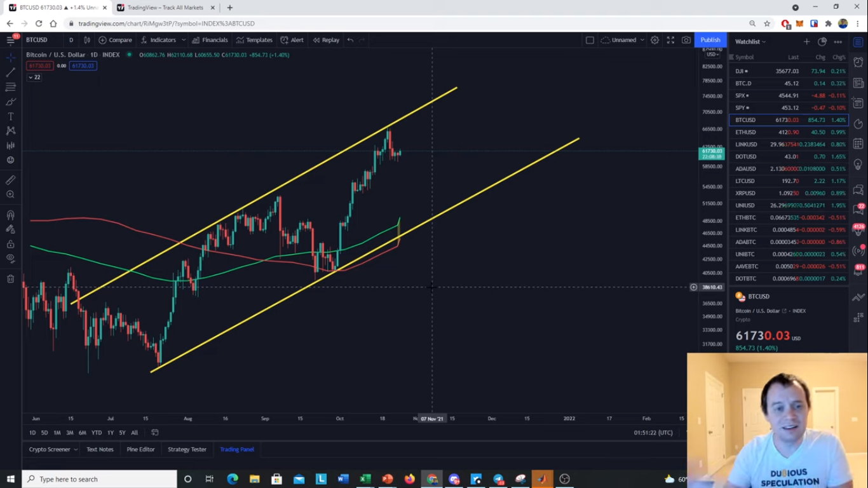The height and width of the screenshot is (488, 868).
Task: Click the Windows taskbar search box
Action: [x=100, y=479]
